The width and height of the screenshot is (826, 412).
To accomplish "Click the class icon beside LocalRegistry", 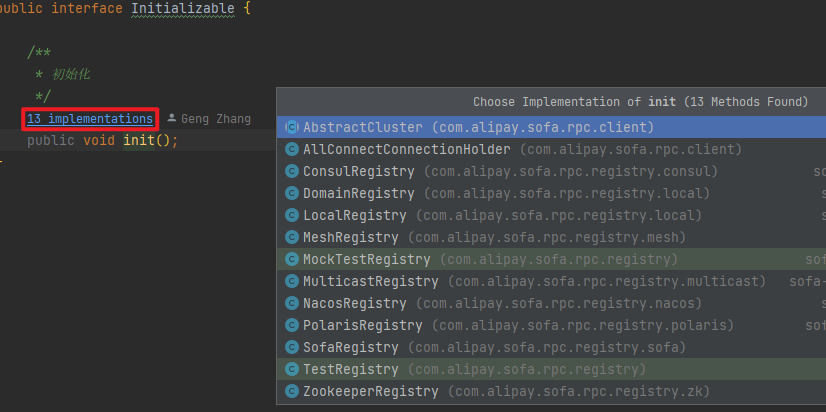I will point(292,215).
